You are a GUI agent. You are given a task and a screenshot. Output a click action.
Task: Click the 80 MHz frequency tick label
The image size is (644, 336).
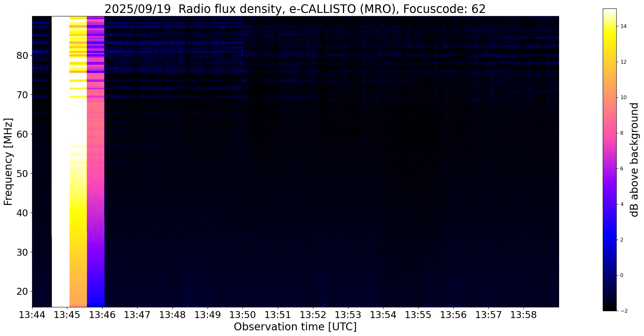point(22,55)
